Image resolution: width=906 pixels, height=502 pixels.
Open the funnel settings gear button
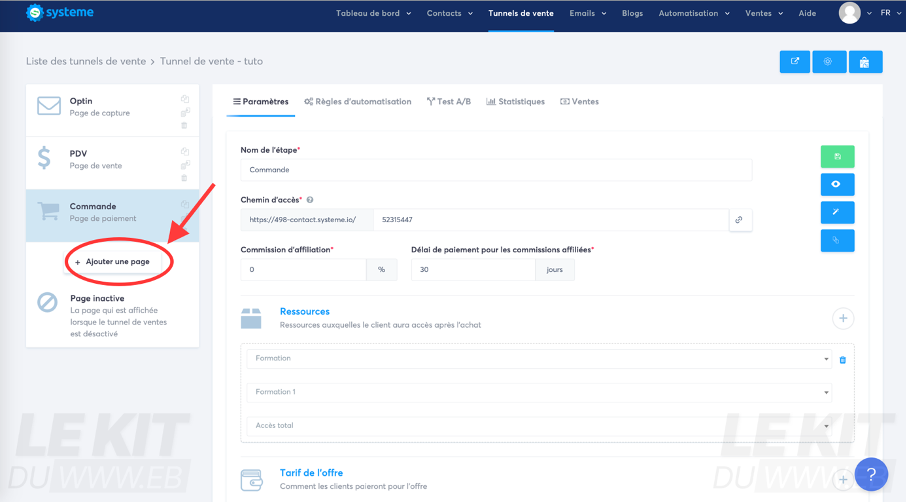point(829,62)
